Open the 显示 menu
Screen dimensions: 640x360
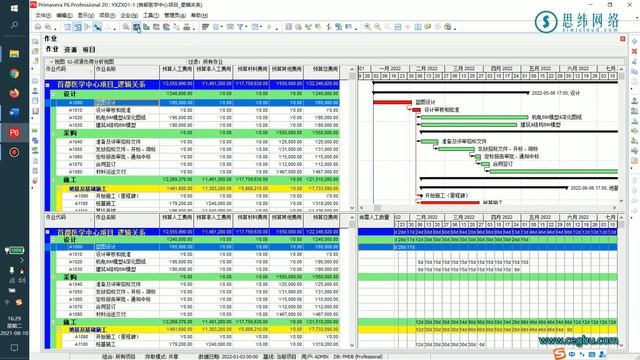[x=86, y=15]
